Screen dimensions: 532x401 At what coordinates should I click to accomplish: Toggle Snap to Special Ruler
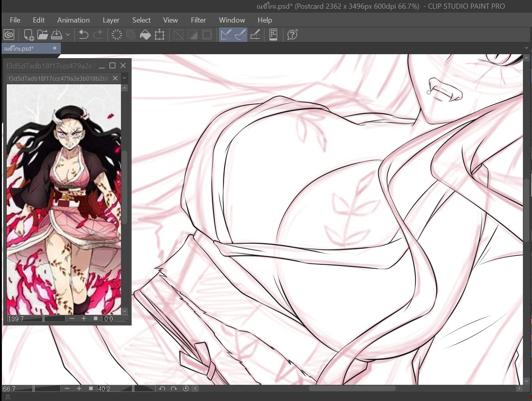click(x=240, y=35)
